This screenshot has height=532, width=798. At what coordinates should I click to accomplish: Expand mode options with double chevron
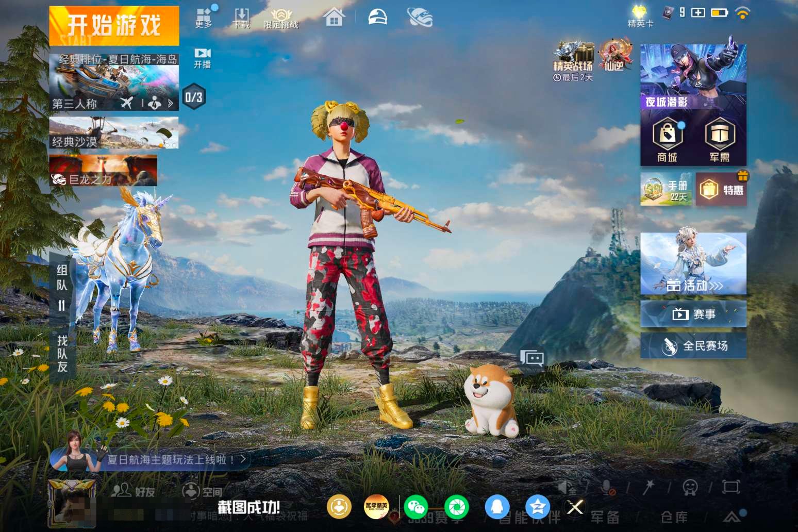click(171, 103)
